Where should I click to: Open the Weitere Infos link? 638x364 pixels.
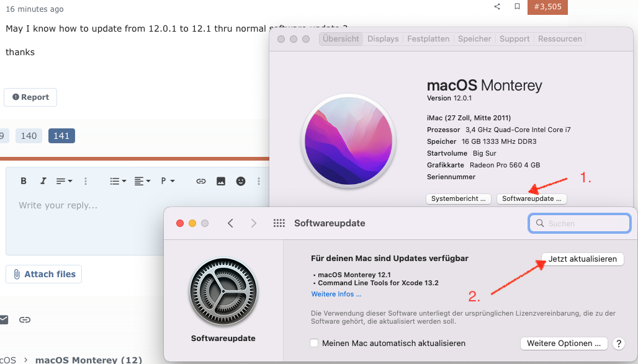(x=336, y=294)
